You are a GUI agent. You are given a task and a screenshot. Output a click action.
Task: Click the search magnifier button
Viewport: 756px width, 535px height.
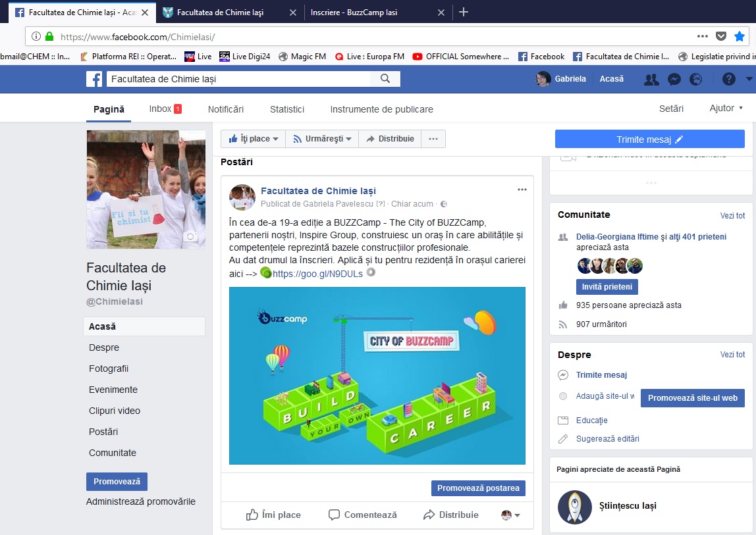tap(385, 79)
